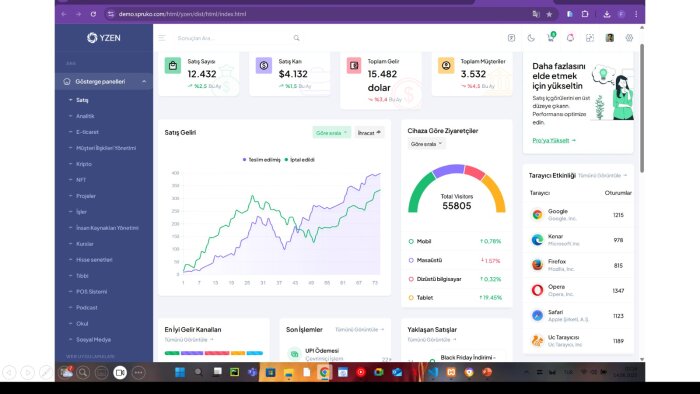Open the settings gear in header
The image size is (700, 394).
click(629, 38)
